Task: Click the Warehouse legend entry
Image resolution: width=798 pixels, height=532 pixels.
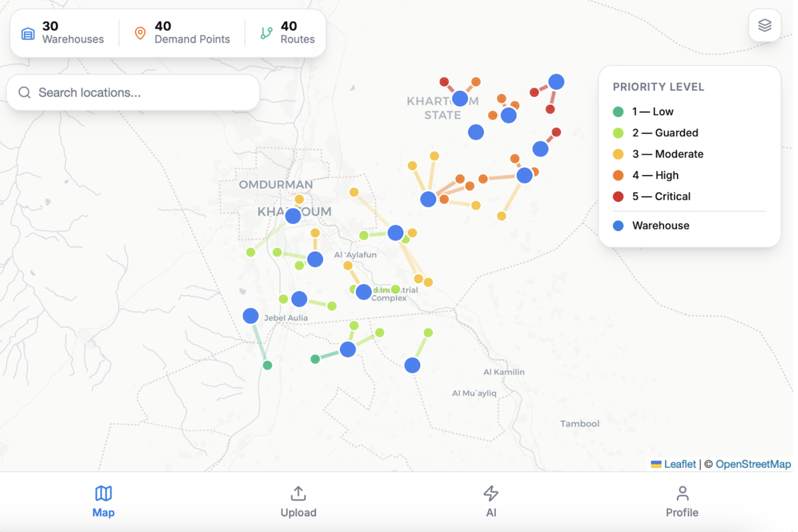Action: point(660,225)
